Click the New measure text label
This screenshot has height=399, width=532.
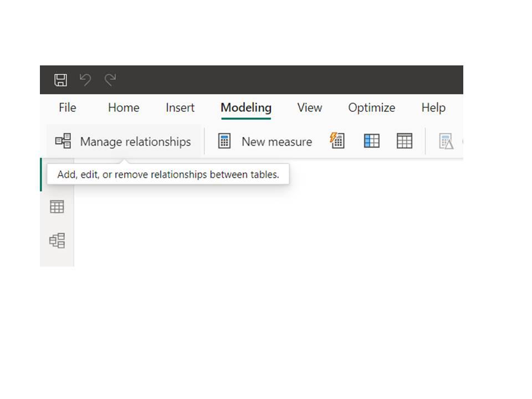277,141
